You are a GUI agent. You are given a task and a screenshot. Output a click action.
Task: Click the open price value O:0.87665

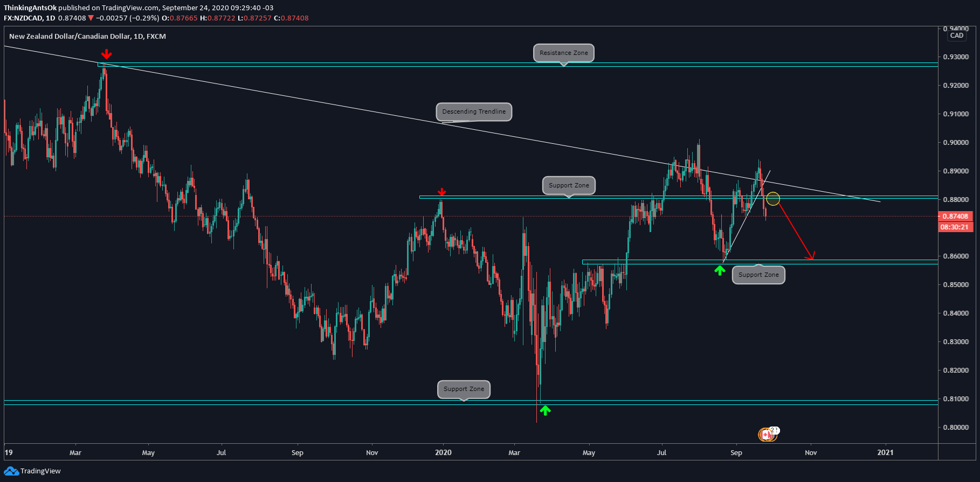(x=180, y=18)
